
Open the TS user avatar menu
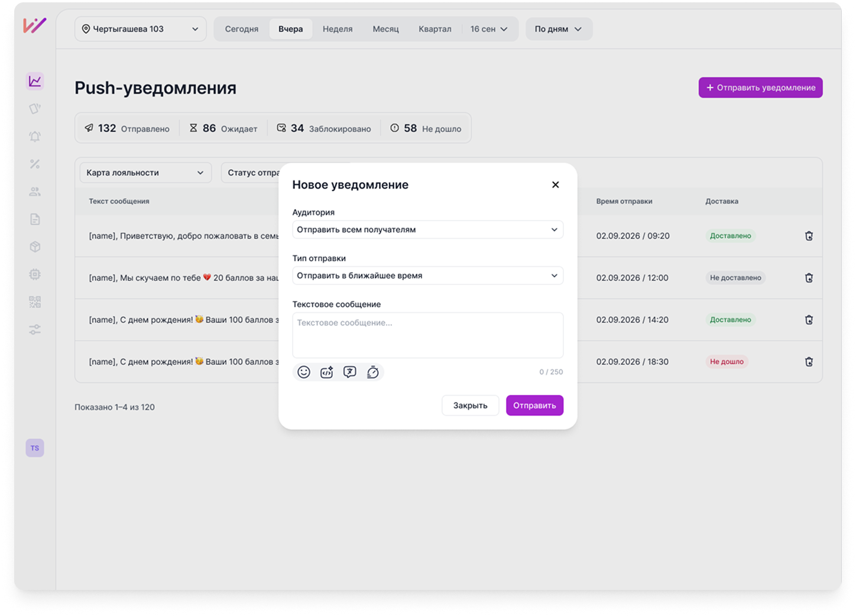point(35,448)
